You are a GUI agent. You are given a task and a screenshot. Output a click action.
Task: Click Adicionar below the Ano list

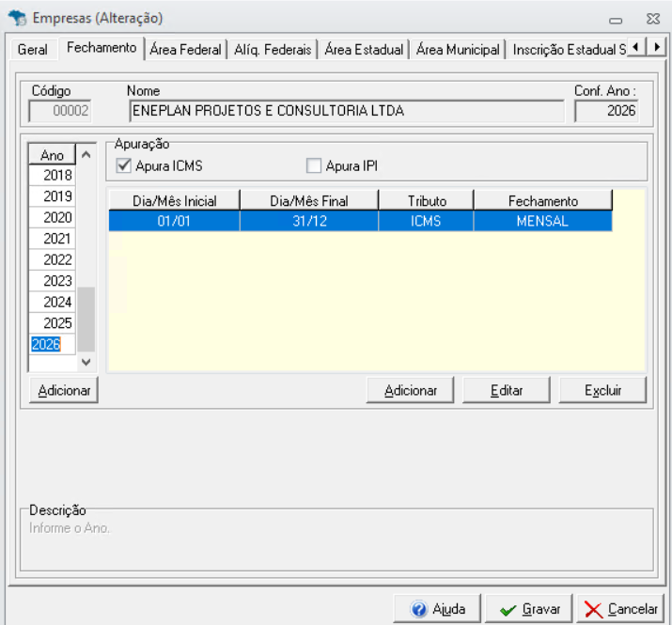[64, 390]
